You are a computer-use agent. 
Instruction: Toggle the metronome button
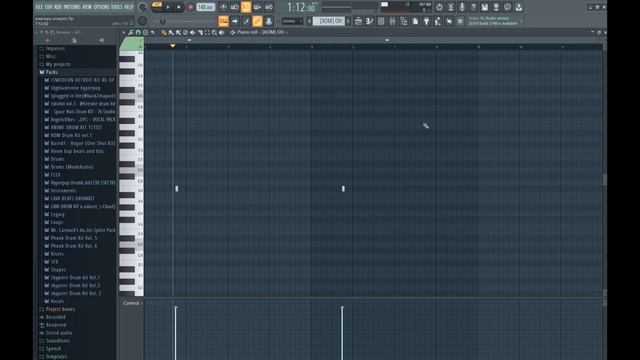click(x=223, y=7)
